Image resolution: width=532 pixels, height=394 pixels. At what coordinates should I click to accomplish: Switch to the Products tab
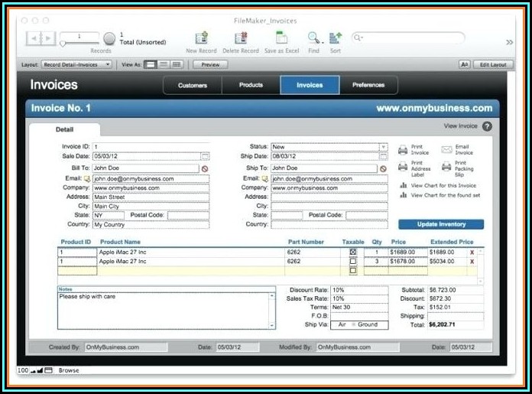(251, 85)
